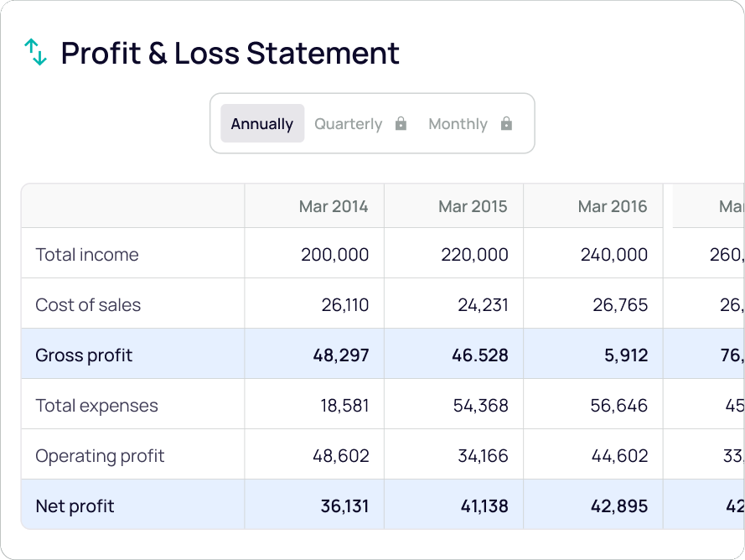Click the 41,138 net profit cell

[x=479, y=506]
